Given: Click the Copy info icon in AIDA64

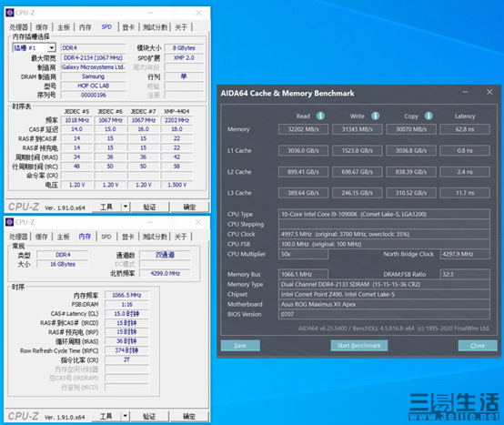Looking at the screenshot, I should click(x=428, y=116).
